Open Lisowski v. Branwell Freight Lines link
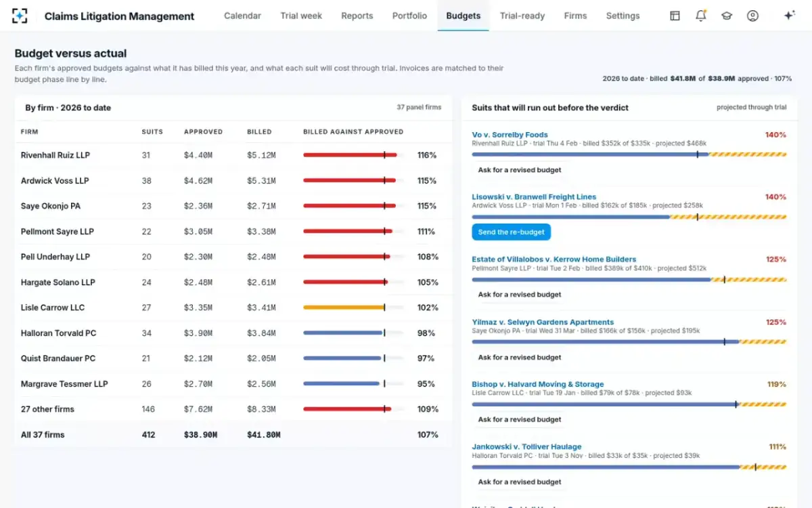The image size is (812, 508). (534, 197)
